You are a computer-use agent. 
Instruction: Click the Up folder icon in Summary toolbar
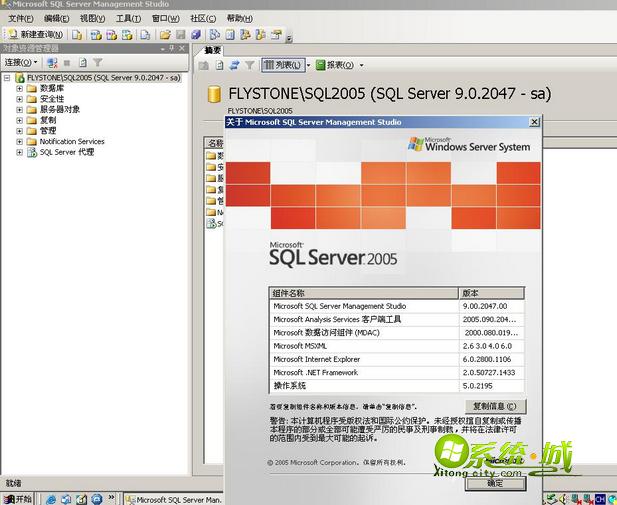click(203, 65)
